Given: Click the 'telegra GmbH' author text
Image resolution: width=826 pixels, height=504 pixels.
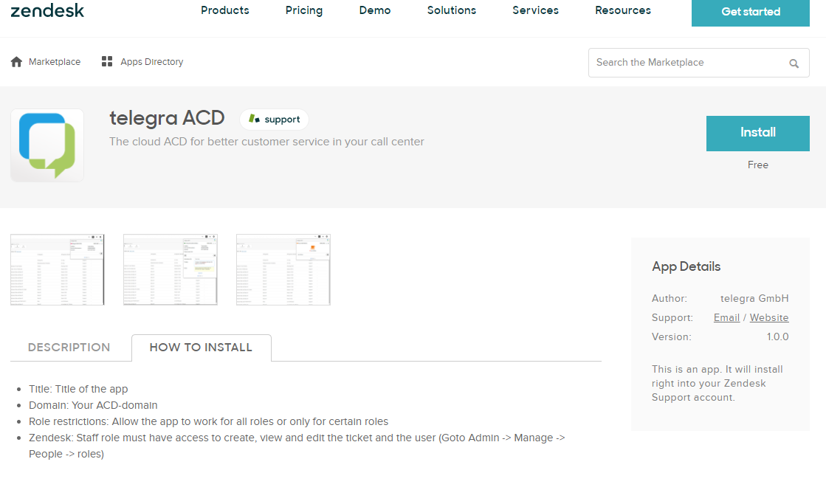Looking at the screenshot, I should coord(754,299).
